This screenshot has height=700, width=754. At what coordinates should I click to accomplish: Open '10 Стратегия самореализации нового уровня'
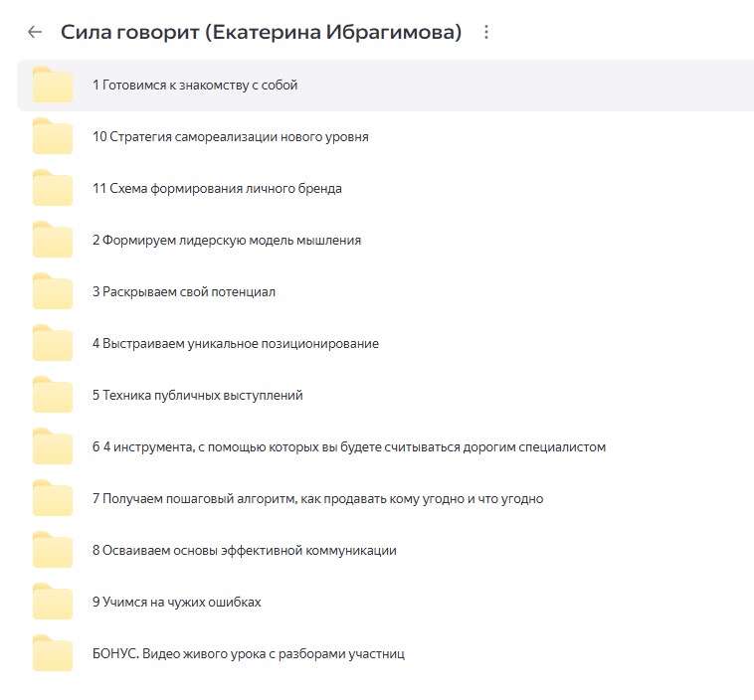[x=231, y=137]
